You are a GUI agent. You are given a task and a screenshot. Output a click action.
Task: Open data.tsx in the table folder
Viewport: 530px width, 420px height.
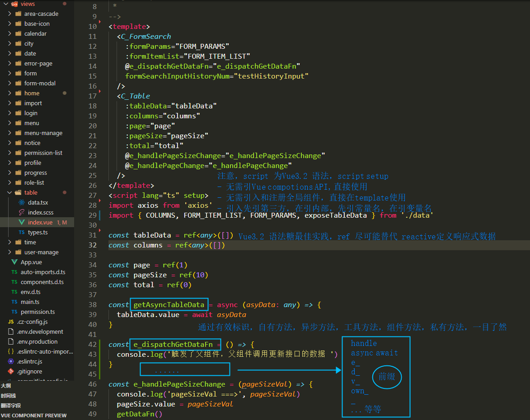pos(38,202)
